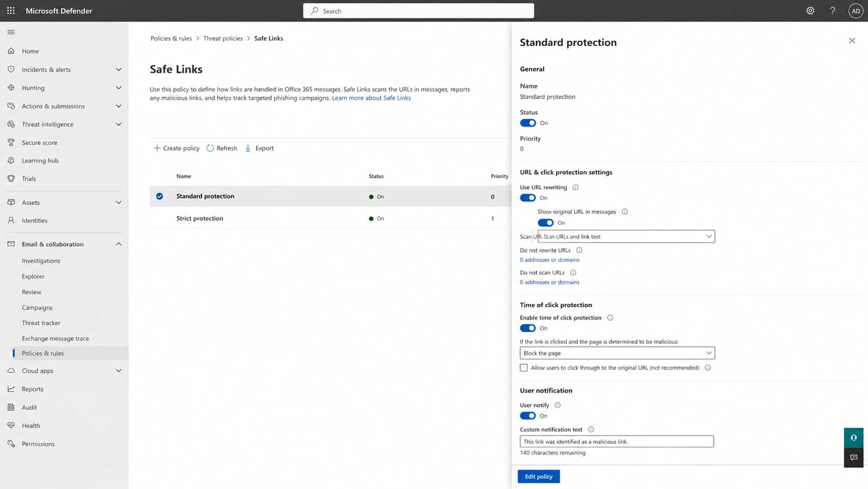
Task: Click the Hunting icon in sidebar
Action: point(11,88)
